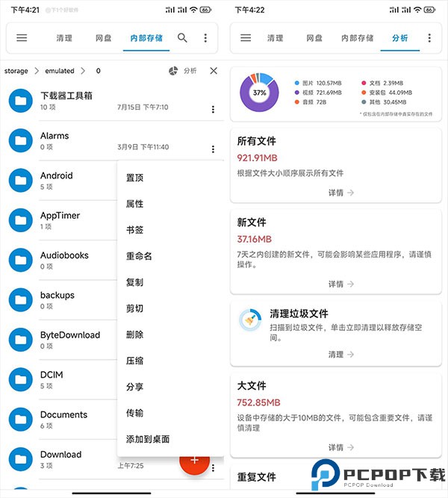Open the Documents folder name
Screen dimensions: 448x498
tap(63, 414)
